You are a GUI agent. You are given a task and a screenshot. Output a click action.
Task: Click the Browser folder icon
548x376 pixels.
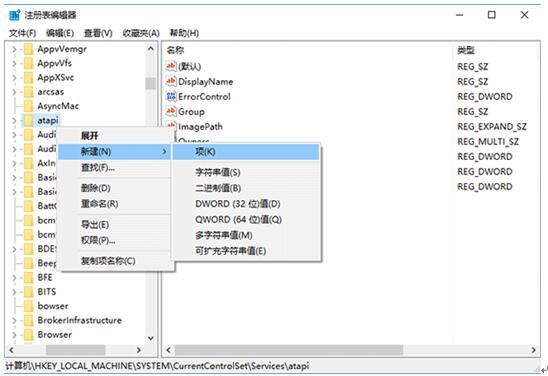point(28,335)
